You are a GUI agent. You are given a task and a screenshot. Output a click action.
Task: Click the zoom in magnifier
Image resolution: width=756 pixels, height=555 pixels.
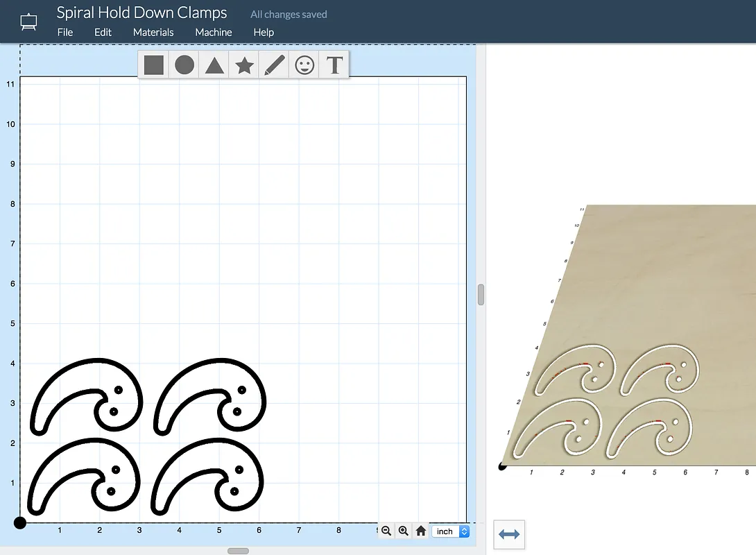[x=404, y=531]
